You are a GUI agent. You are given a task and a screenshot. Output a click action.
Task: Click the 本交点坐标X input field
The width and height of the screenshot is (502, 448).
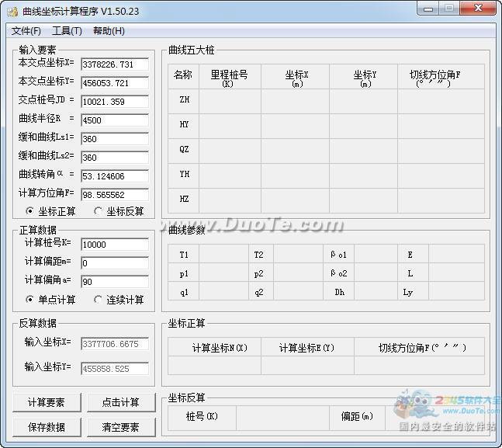[114, 64]
